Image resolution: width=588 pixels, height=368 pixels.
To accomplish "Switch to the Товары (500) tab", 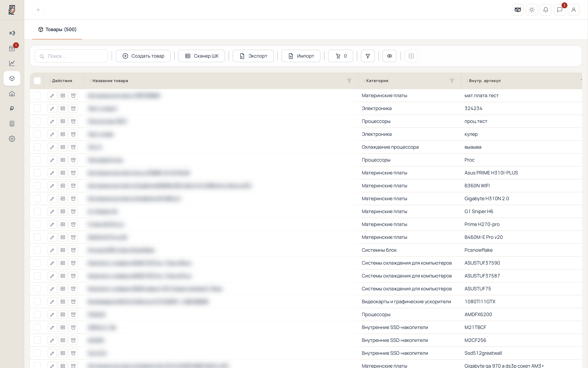I will (57, 29).
